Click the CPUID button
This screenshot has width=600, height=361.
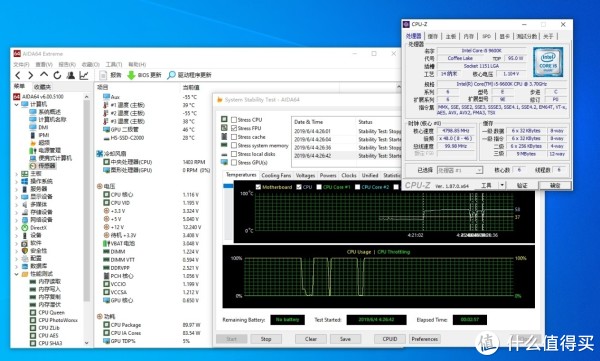pyautogui.click(x=390, y=339)
